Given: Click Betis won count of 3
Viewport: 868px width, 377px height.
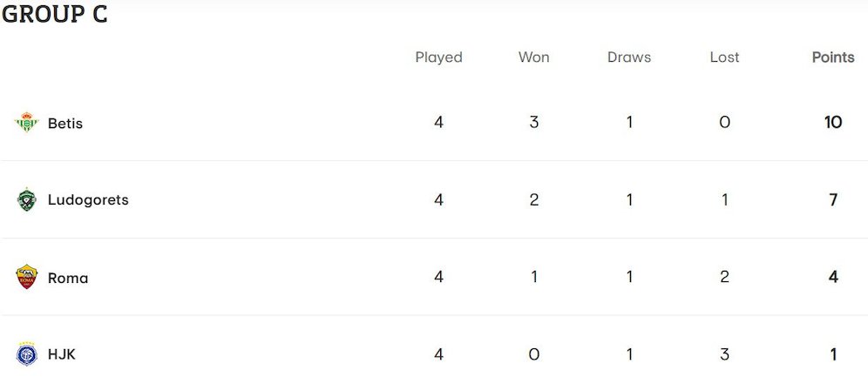Looking at the screenshot, I should [533, 123].
